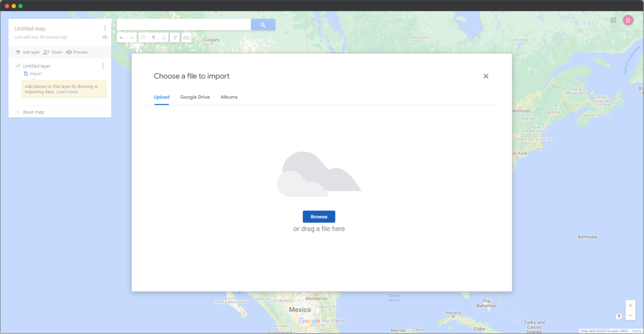The width and height of the screenshot is (644, 334).
Task: Select the ruler measure distance tool
Action: [187, 38]
